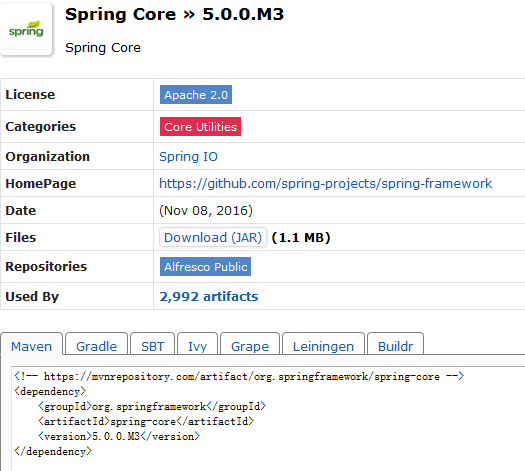Switch to the Ivy tab
Screen dimensions: 525x471
click(197, 346)
